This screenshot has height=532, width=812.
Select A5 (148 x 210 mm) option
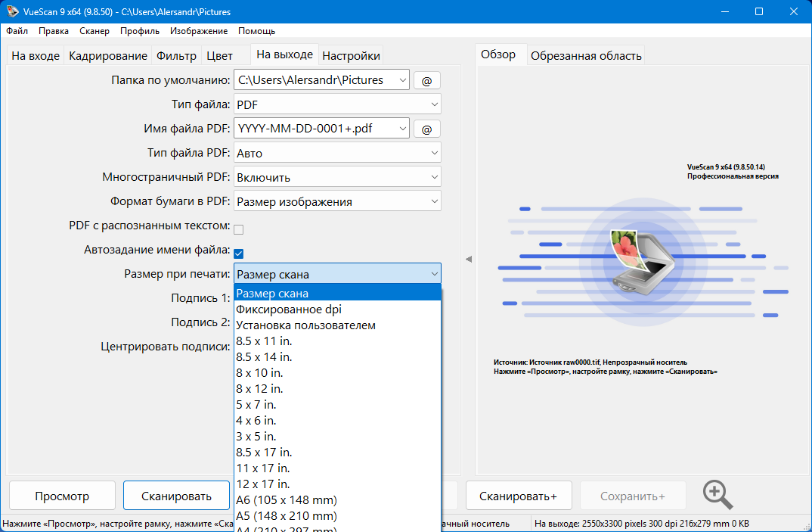287,516
